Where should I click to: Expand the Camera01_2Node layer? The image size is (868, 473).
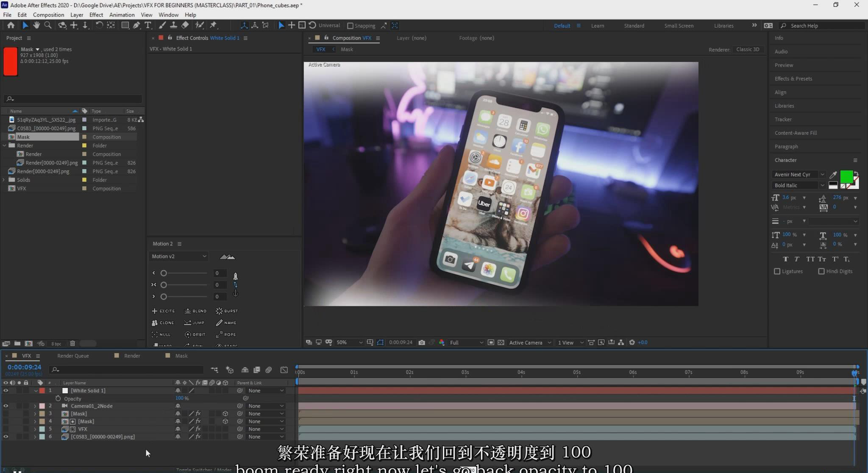pos(35,406)
